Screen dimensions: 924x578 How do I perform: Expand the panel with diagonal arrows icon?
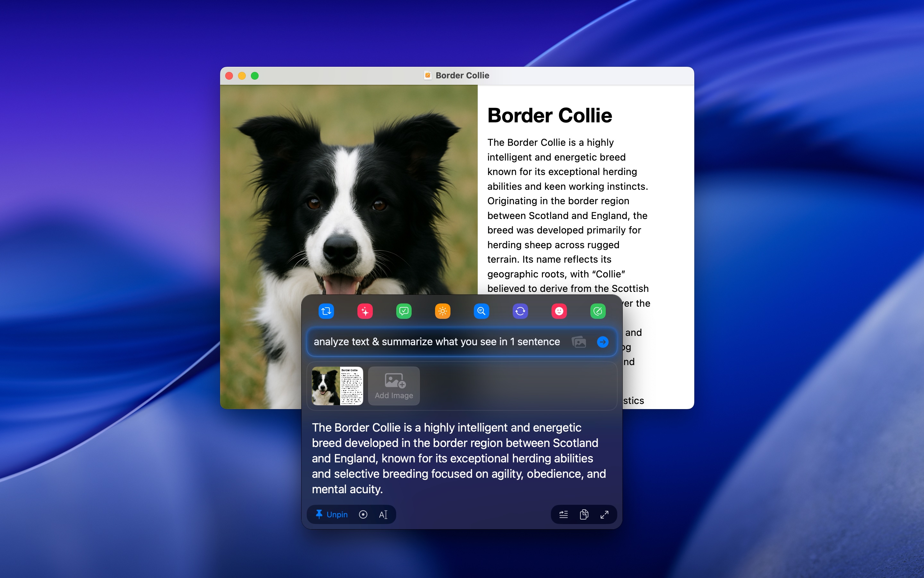click(x=604, y=514)
